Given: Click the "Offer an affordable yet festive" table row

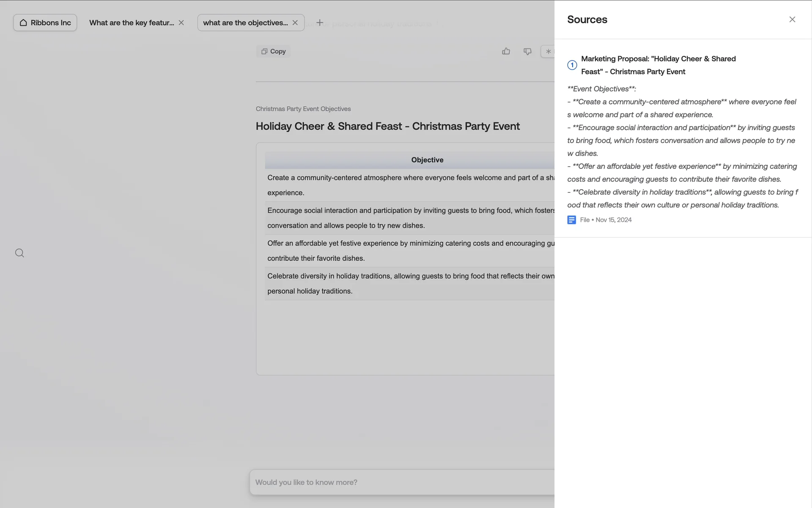Looking at the screenshot, I should point(410,251).
